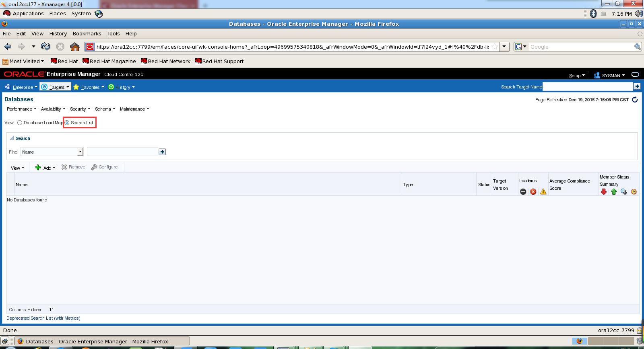Click the Incidents warning triangle icon
Viewport: 644px width, 349px height.
pyautogui.click(x=543, y=192)
